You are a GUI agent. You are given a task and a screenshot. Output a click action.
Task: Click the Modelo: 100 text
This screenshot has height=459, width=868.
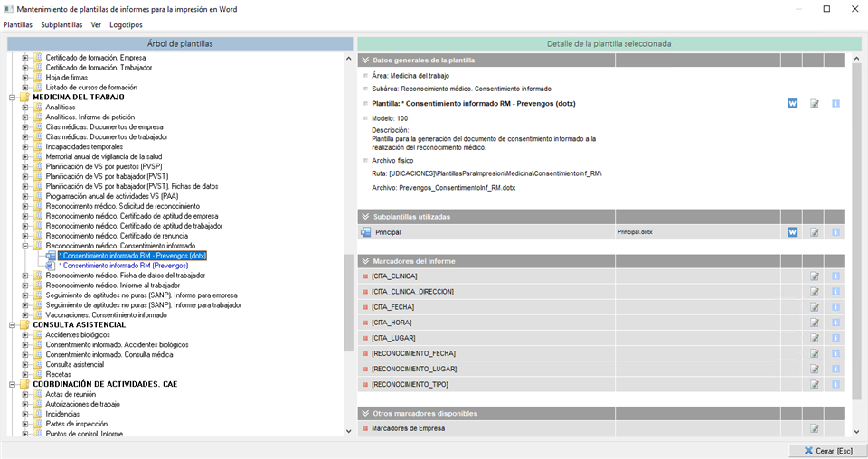[390, 118]
